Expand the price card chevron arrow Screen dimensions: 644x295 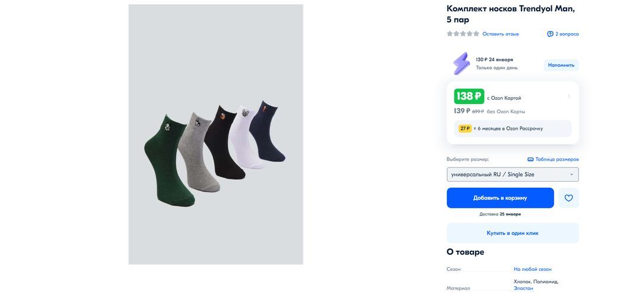(569, 97)
